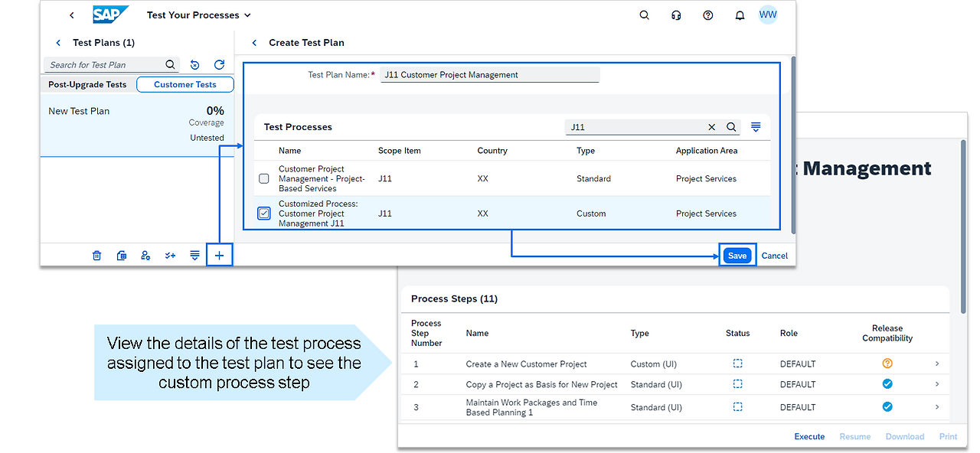The width and height of the screenshot is (980, 453).
Task: Click Download in the process details footer
Action: (905, 437)
